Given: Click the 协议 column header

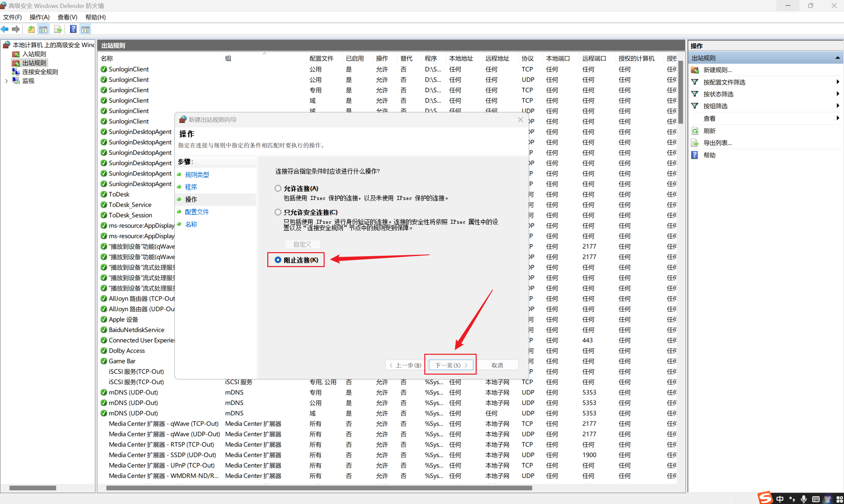Looking at the screenshot, I should (530, 59).
